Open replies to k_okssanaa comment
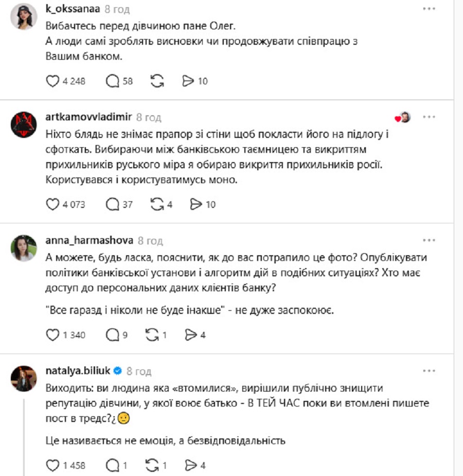463x476 pixels. pos(112,81)
